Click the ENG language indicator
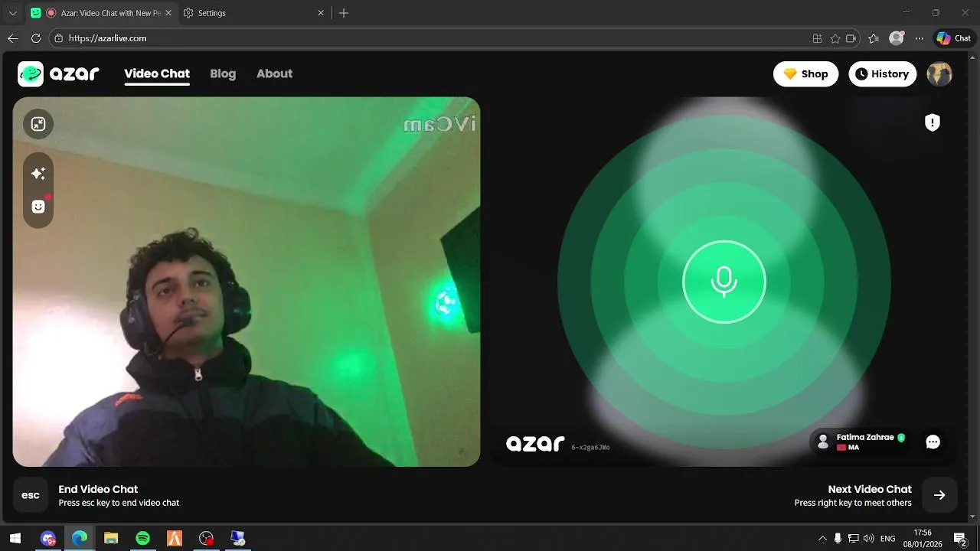This screenshot has width=980, height=551. coord(888,539)
